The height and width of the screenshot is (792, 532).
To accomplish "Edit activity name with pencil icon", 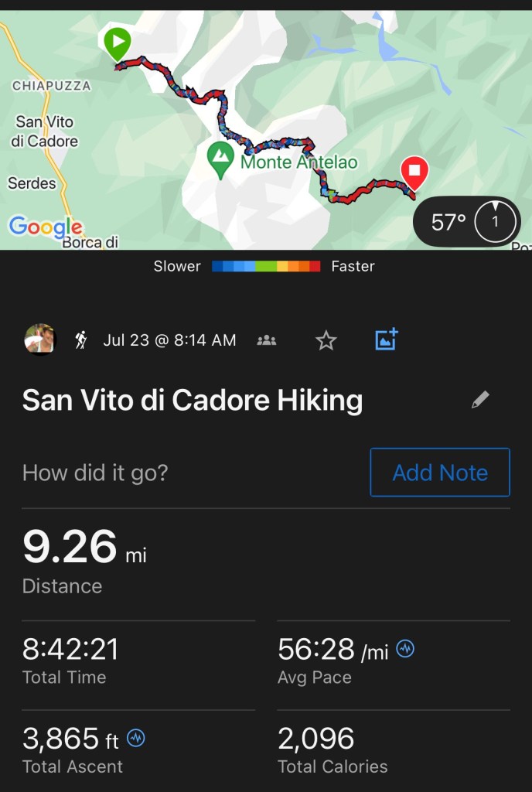I will (x=480, y=400).
